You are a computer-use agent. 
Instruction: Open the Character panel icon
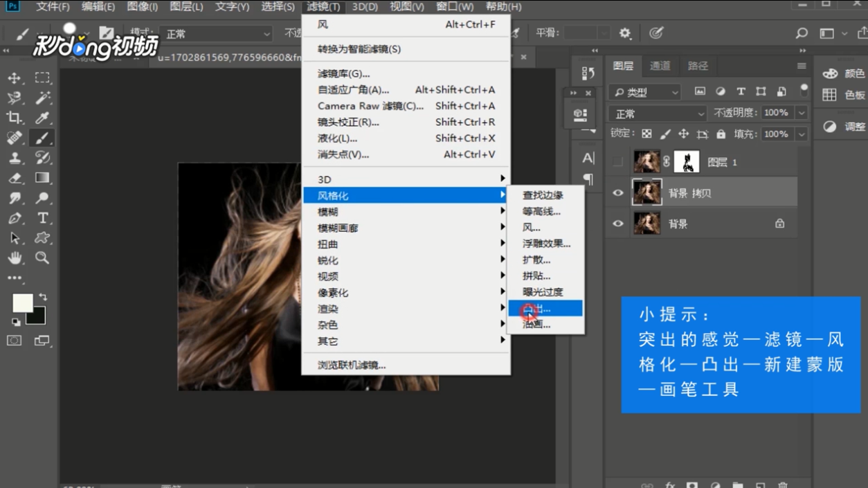pos(588,158)
